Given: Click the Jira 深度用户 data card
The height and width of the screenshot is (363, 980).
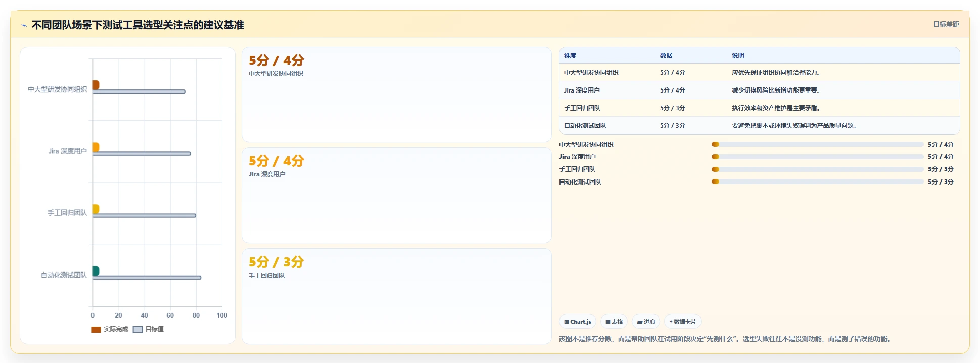Looking at the screenshot, I should pyautogui.click(x=397, y=195).
